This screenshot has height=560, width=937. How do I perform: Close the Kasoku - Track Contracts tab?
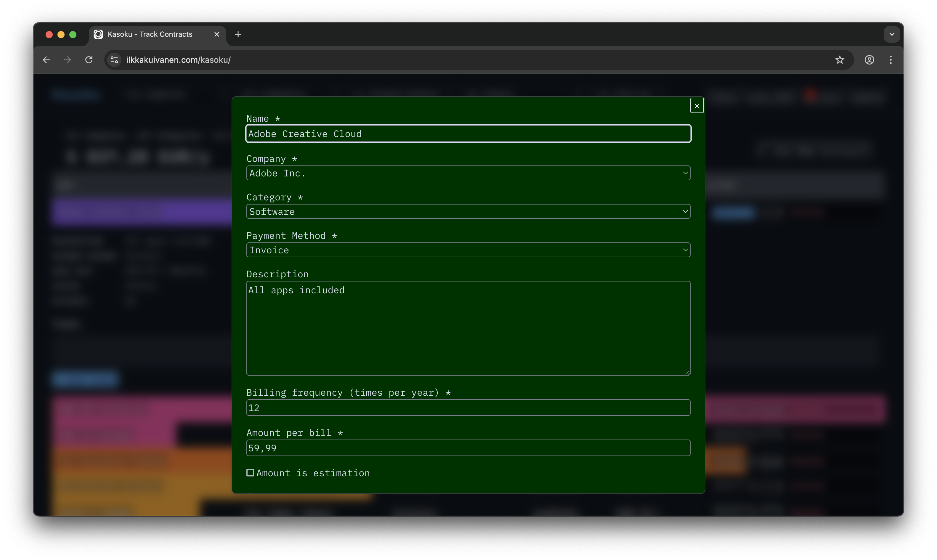coord(217,34)
